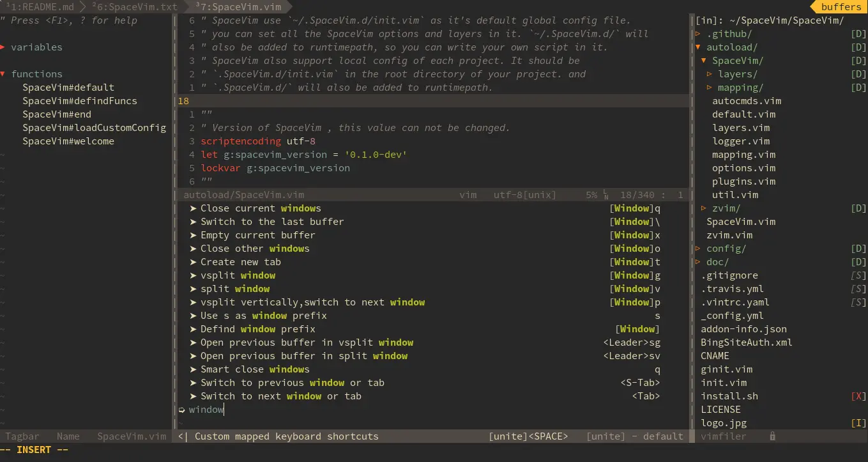Expand the layers/ folder arrow
Screen dimensions: 868x462
(x=710, y=74)
